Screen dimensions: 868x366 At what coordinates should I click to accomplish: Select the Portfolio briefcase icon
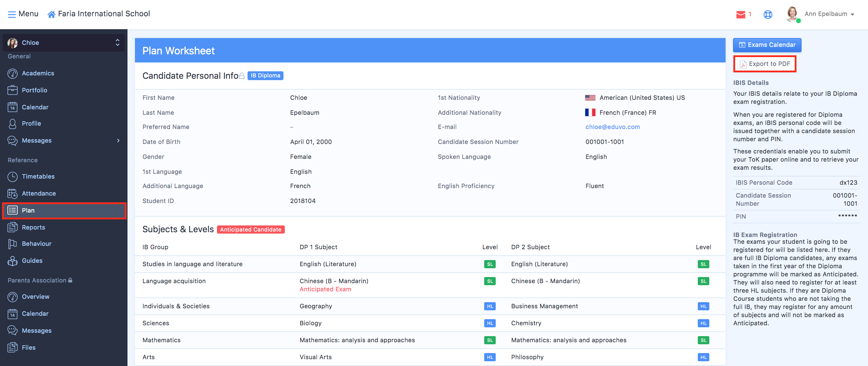(x=13, y=90)
